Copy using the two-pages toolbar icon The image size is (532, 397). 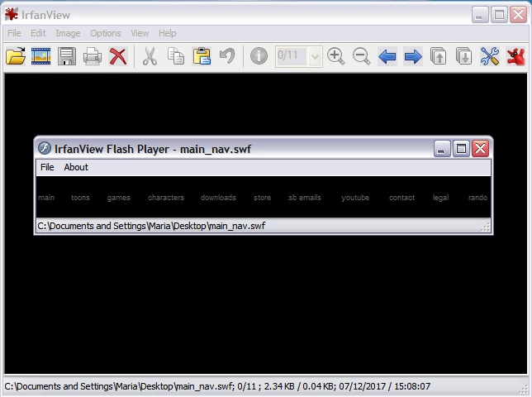tap(176, 56)
